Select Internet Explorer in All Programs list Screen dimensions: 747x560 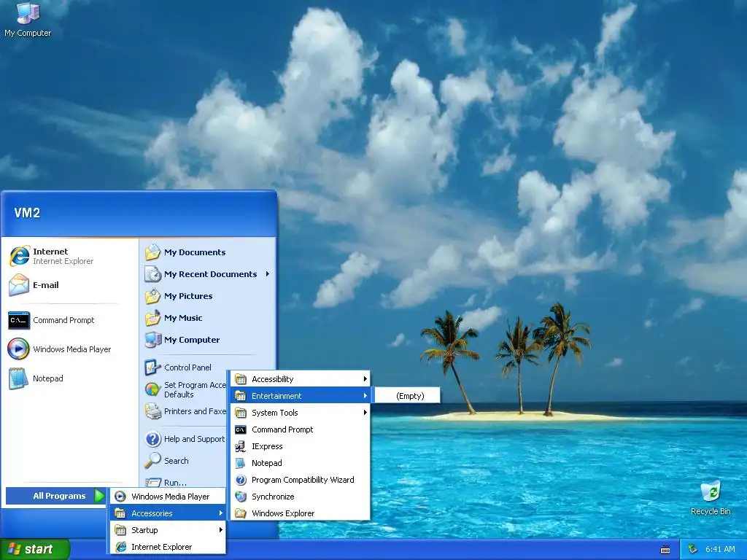(168, 547)
